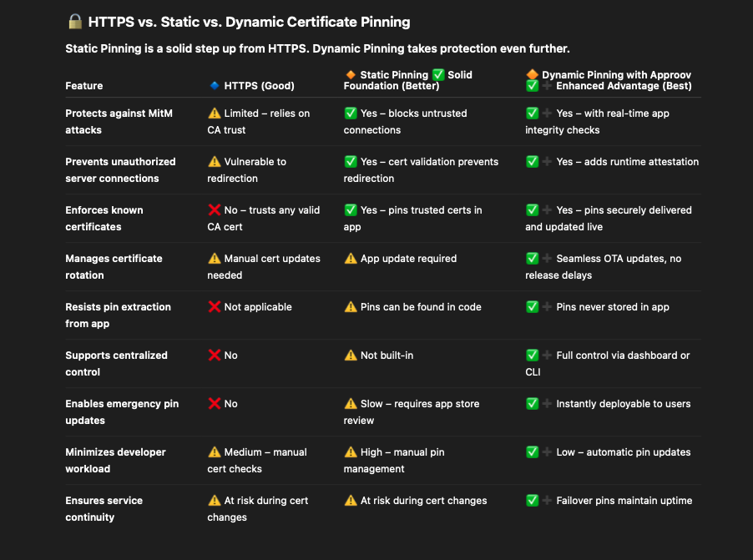The height and width of the screenshot is (560, 753).
Task: Toggle the checkmark beside Seamless OTA updates
Action: [x=532, y=258]
